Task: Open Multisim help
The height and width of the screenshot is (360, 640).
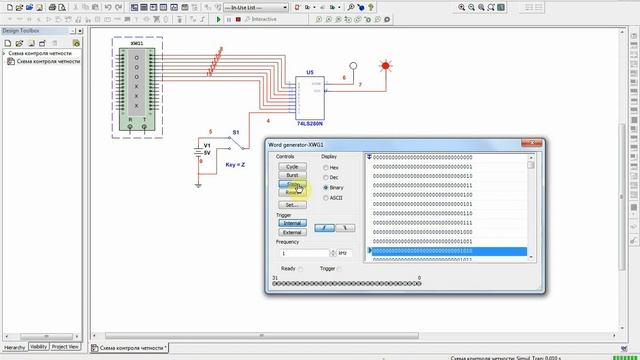Action: click(x=371, y=7)
